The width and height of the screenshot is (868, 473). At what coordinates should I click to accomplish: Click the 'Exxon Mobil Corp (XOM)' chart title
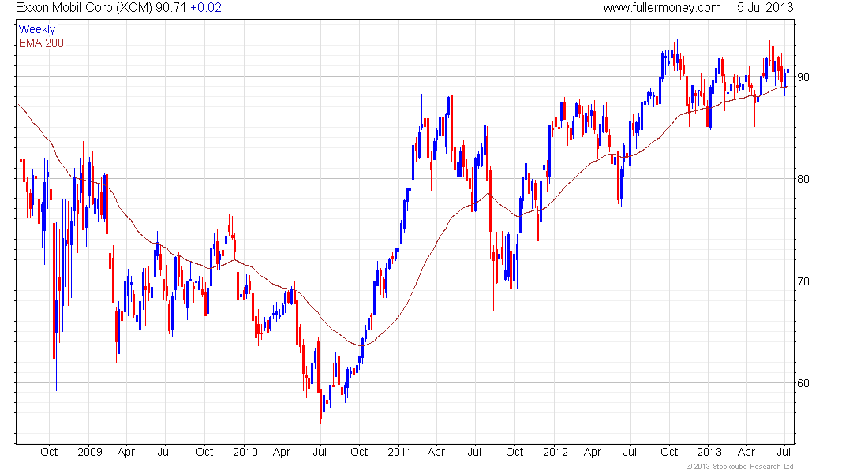[x=84, y=8]
